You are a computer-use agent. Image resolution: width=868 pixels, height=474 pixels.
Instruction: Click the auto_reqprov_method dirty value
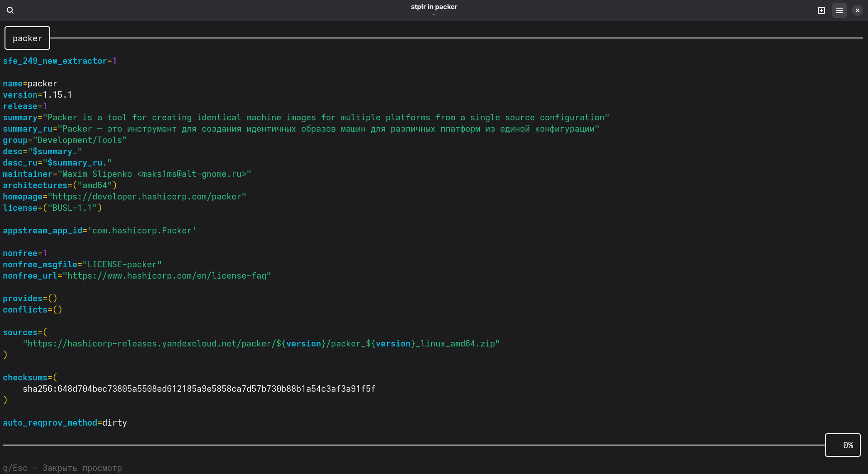pyautogui.click(x=114, y=423)
